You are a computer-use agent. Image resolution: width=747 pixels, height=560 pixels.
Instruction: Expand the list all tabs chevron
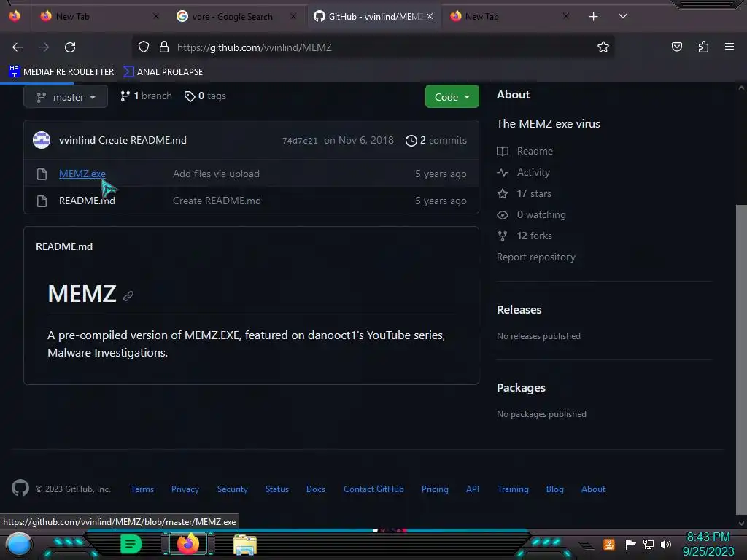coord(623,16)
